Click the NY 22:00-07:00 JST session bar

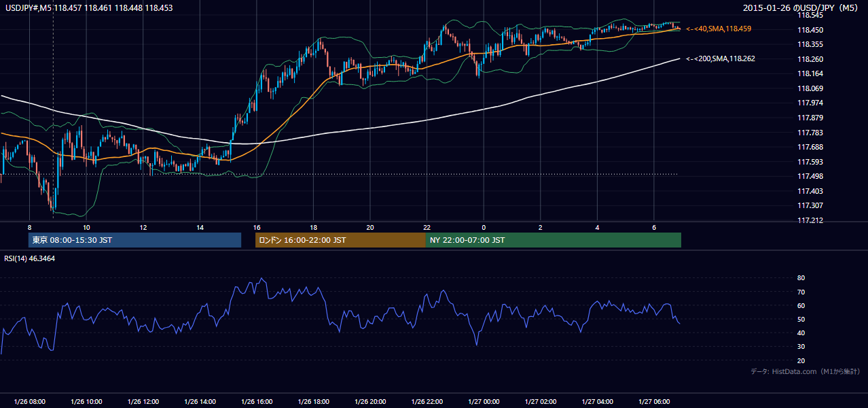(x=554, y=240)
